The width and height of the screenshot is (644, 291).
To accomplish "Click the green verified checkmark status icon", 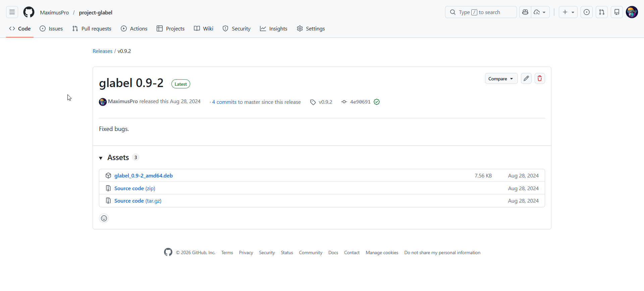I will pyautogui.click(x=377, y=102).
